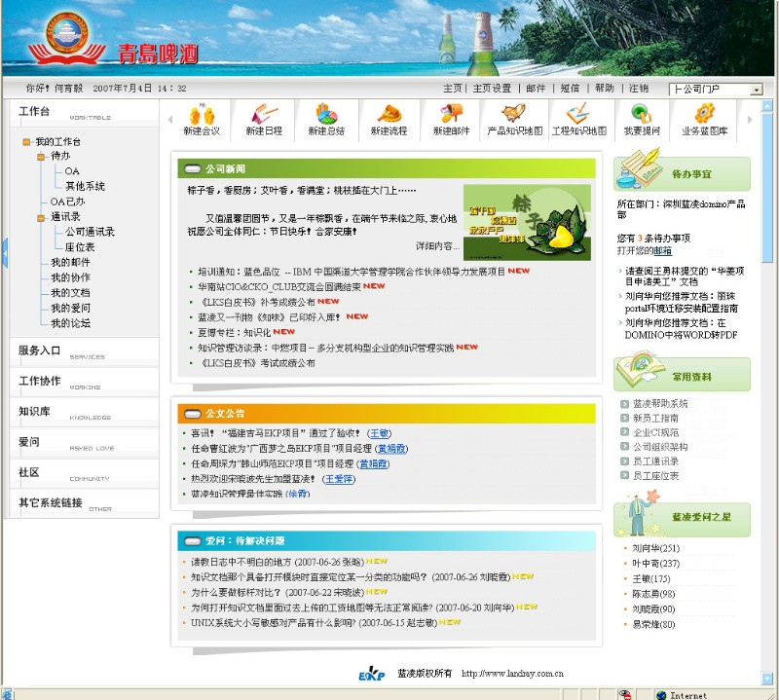The width and height of the screenshot is (779, 700).
Task: Click the icon beside 员工座位表
Action: click(625, 475)
